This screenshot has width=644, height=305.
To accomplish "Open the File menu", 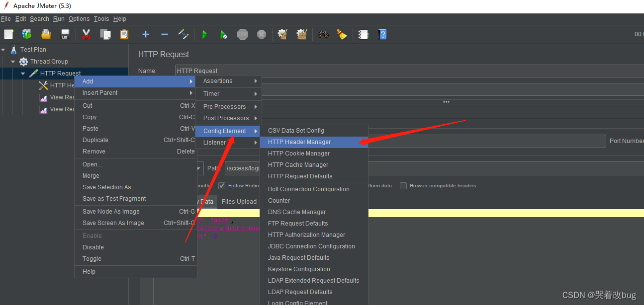I will click(x=6, y=19).
